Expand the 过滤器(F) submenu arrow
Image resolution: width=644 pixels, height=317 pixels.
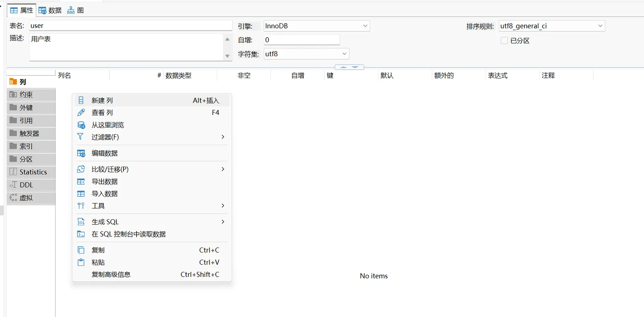223,137
